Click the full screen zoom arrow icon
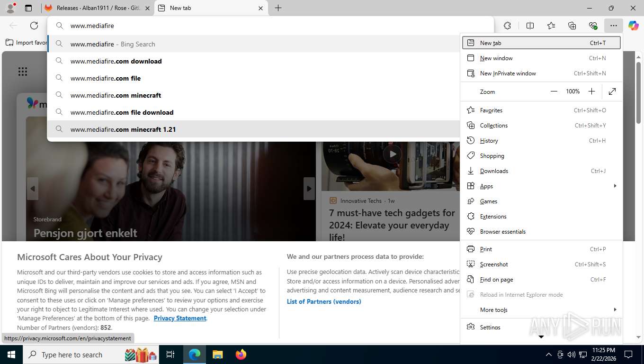 point(612,91)
